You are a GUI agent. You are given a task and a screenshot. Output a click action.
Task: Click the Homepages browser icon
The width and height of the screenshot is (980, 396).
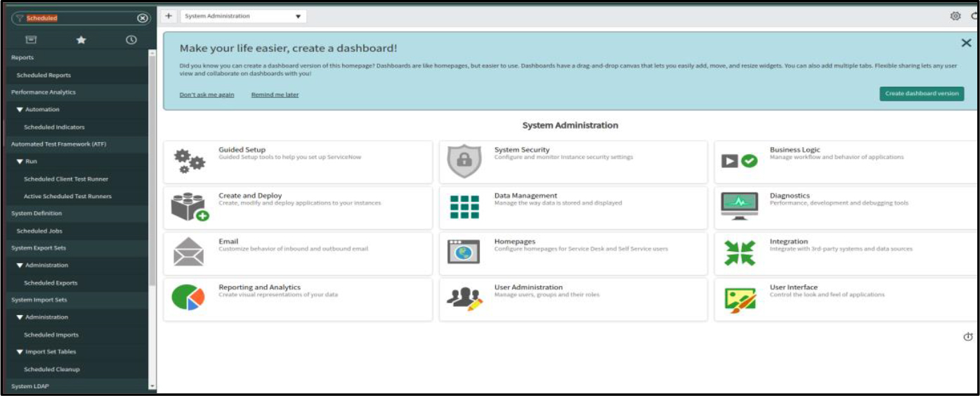(x=464, y=252)
